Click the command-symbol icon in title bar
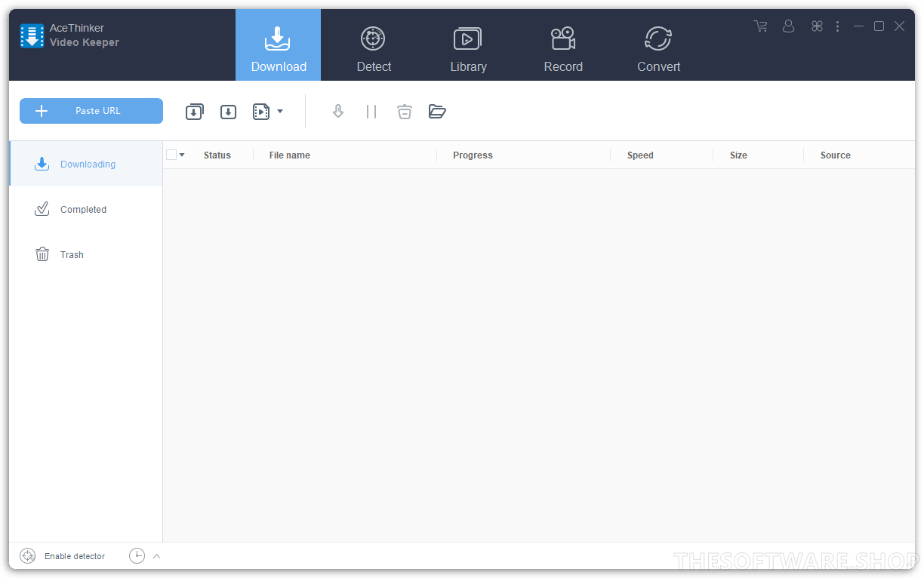This screenshot has width=924, height=578. point(817,26)
